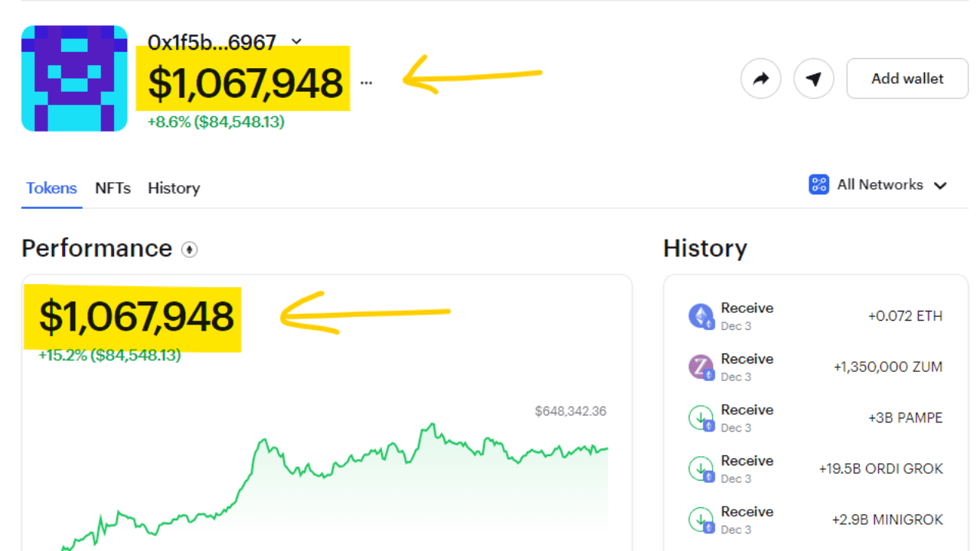The height and width of the screenshot is (551, 980).
Task: Click the receive icon for ORDI GROK transaction
Action: [701, 469]
